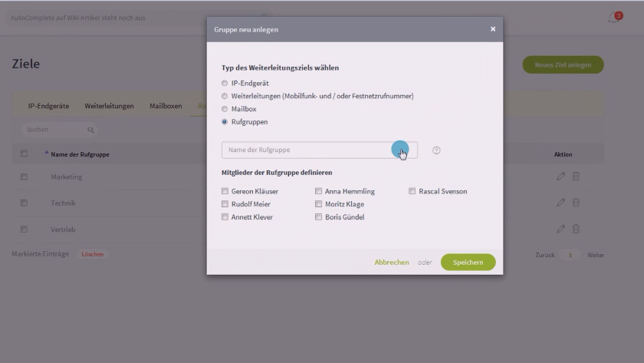This screenshot has height=363, width=644.
Task: Open the notifications bell icon
Action: coord(613,18)
